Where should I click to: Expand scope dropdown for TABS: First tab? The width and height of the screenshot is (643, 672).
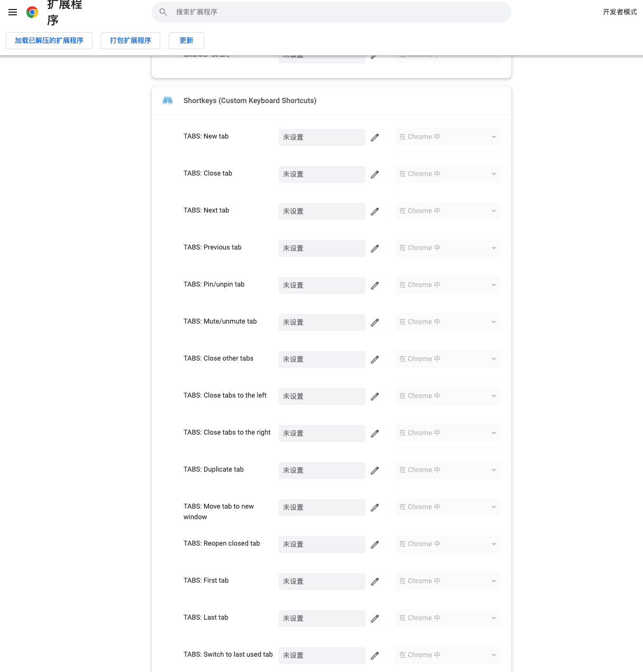(447, 581)
